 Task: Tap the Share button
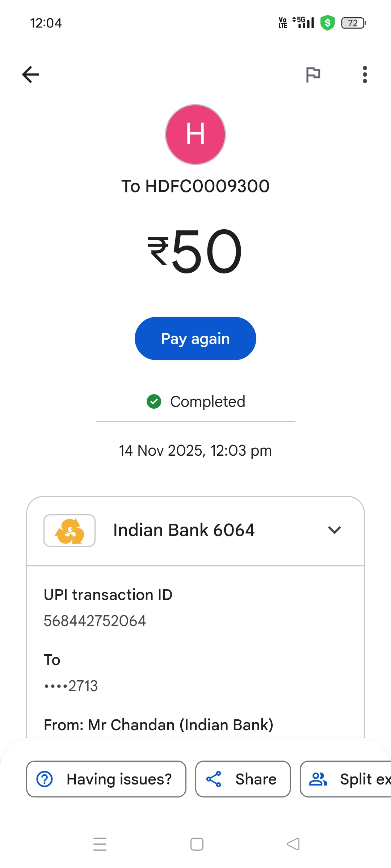click(x=243, y=779)
